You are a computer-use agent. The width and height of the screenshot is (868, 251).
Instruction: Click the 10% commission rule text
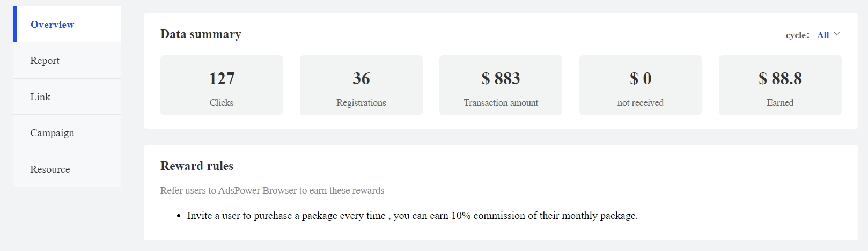(x=412, y=216)
